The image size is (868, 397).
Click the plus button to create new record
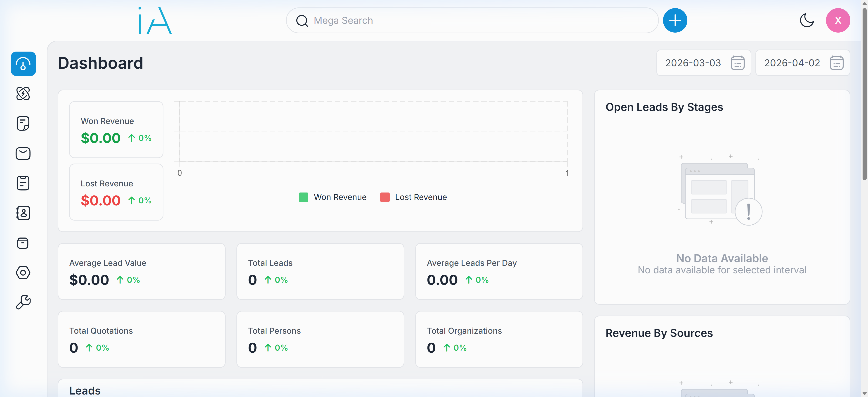click(675, 20)
